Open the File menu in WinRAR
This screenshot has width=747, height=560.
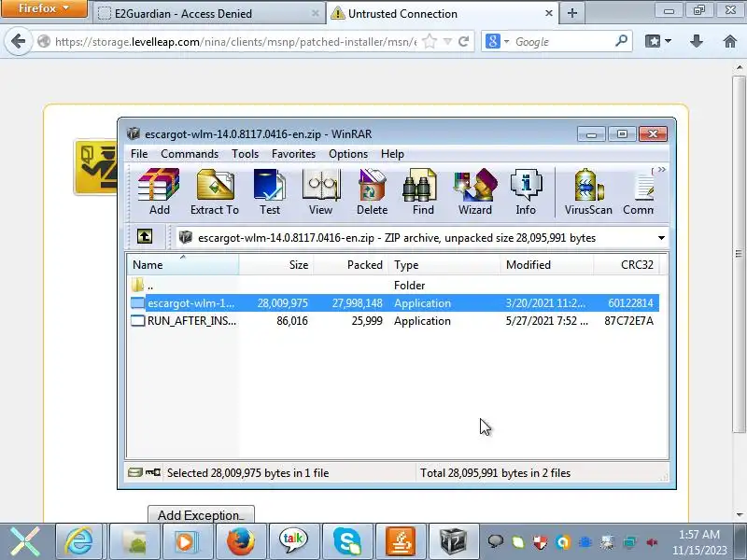tap(139, 154)
